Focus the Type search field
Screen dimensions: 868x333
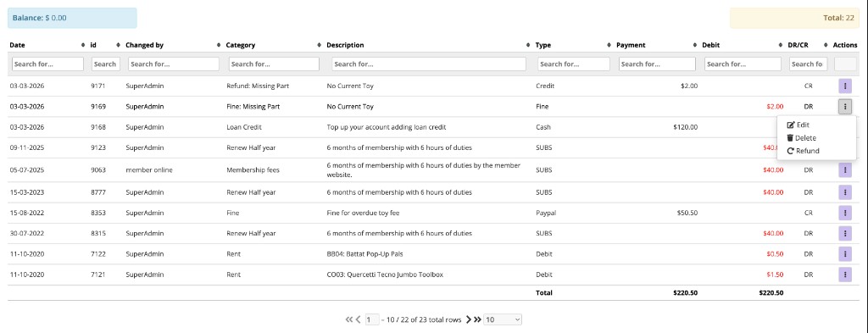574,64
